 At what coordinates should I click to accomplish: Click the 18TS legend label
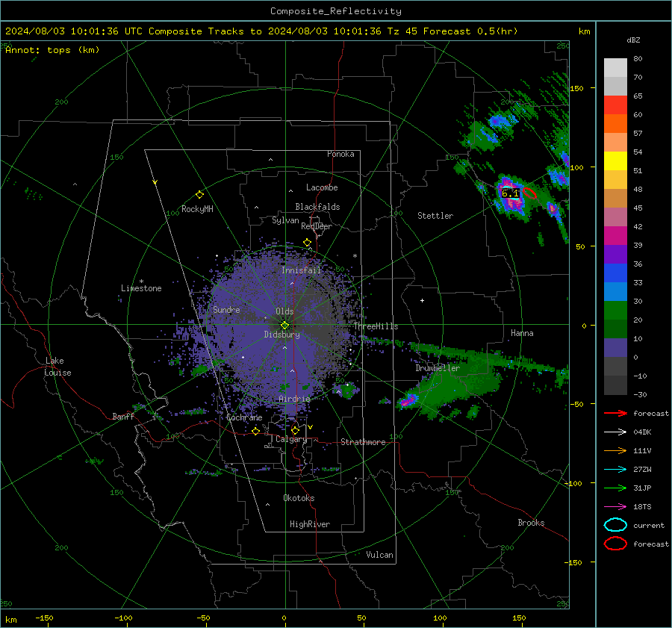(642, 507)
